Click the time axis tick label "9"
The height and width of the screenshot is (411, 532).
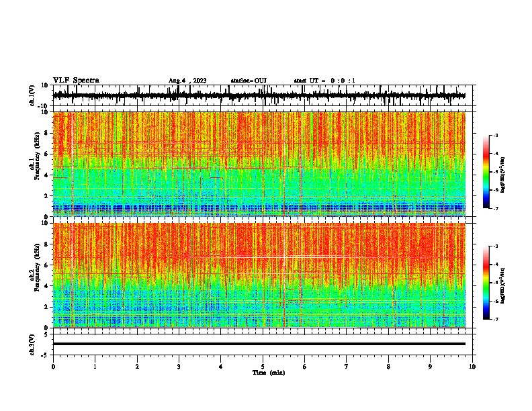click(x=430, y=367)
